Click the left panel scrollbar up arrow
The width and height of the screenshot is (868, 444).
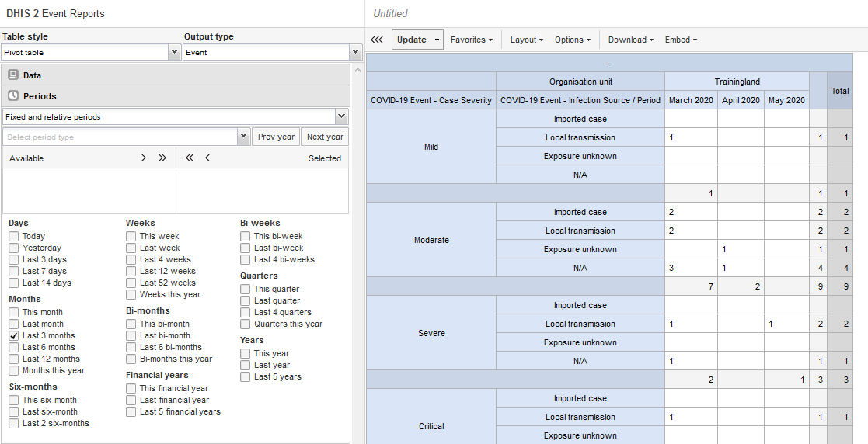click(357, 70)
